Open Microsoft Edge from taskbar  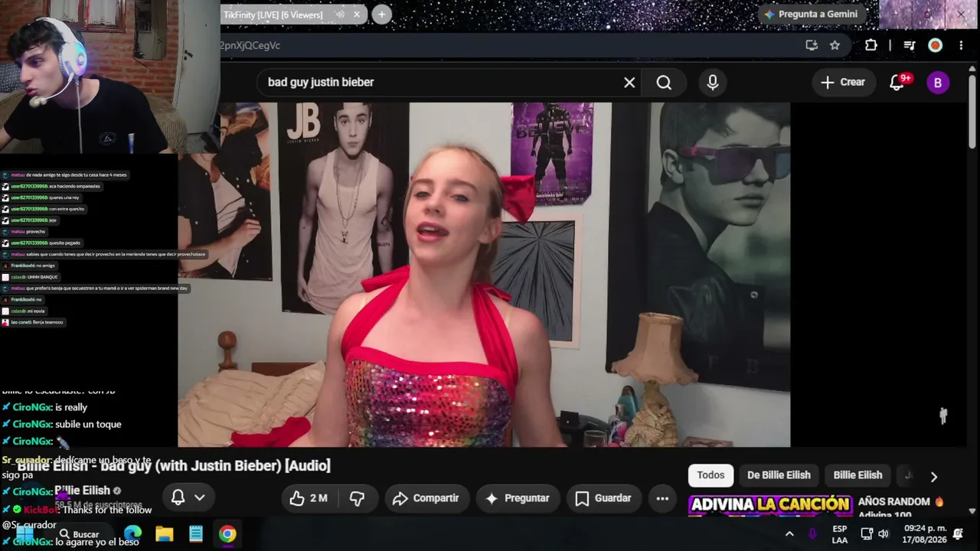(132, 533)
